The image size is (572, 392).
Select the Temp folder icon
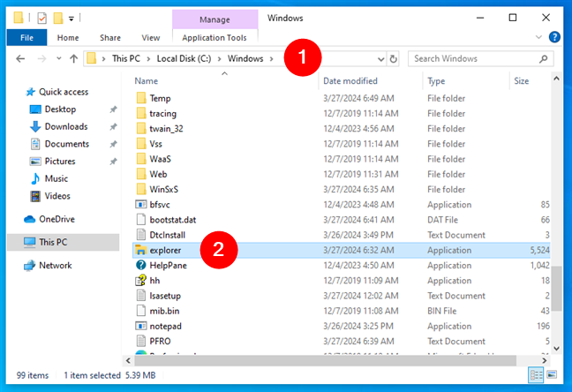141,98
